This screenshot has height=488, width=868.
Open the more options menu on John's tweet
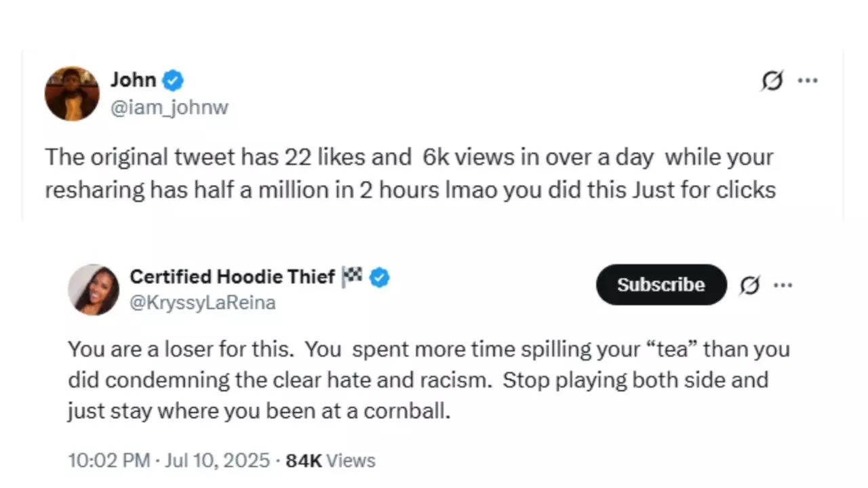click(x=808, y=81)
